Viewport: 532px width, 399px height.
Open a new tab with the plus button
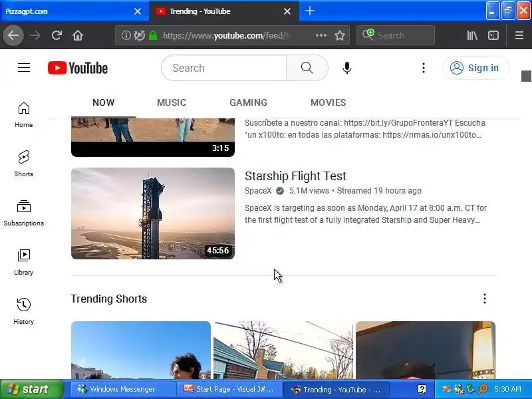[309, 11]
